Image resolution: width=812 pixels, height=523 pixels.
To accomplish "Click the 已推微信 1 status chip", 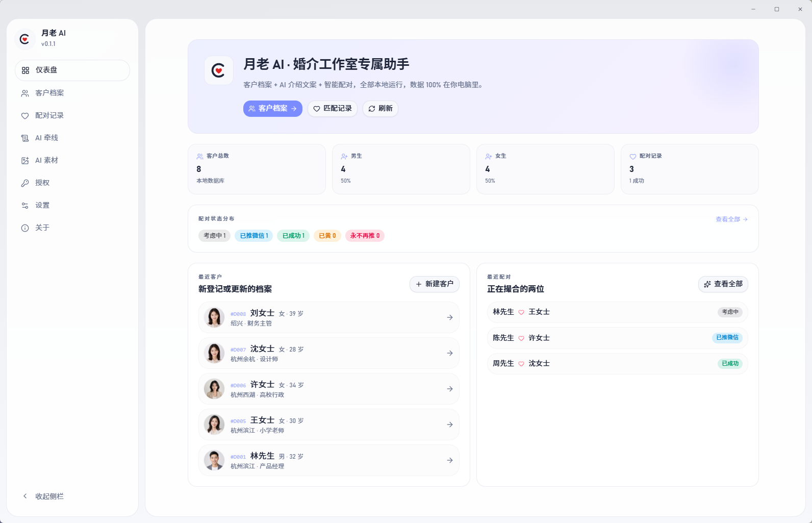I will pos(254,236).
